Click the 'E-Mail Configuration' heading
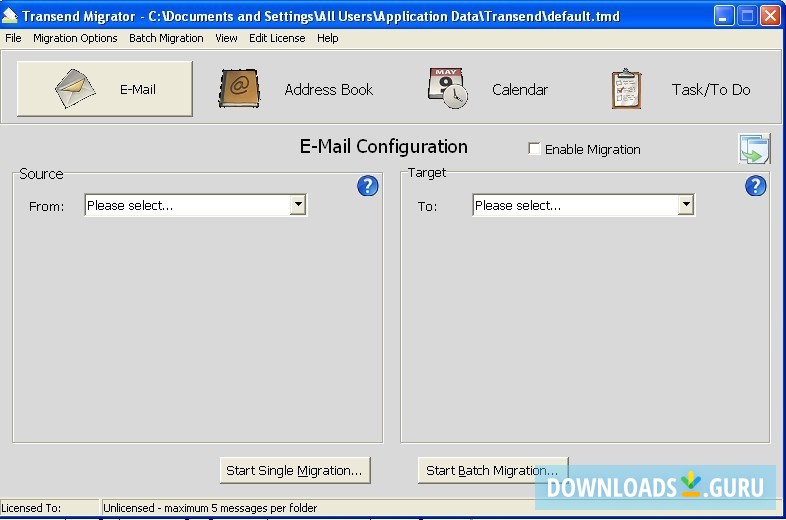The height and width of the screenshot is (520, 786). point(383,146)
